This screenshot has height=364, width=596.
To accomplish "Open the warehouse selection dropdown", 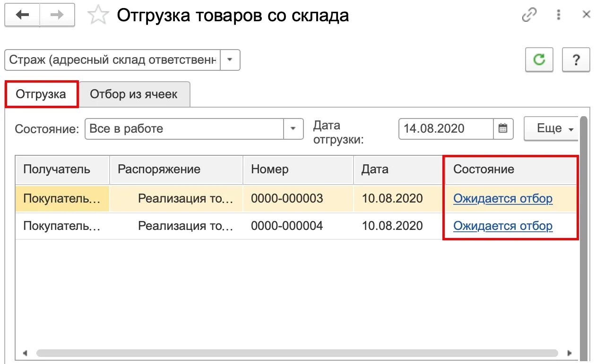I will (x=230, y=59).
